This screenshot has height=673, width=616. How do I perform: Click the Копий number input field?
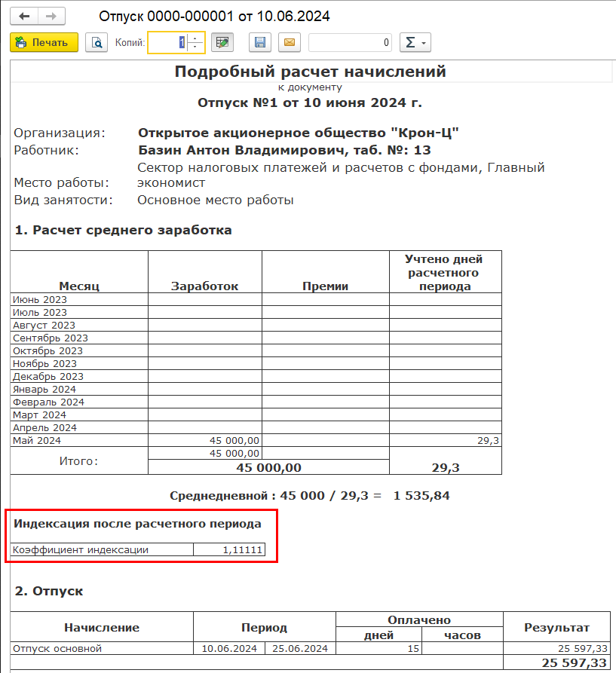point(167,42)
